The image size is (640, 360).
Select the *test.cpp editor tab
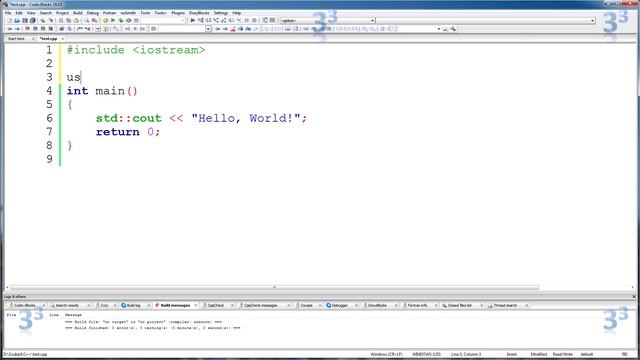pyautogui.click(x=49, y=39)
